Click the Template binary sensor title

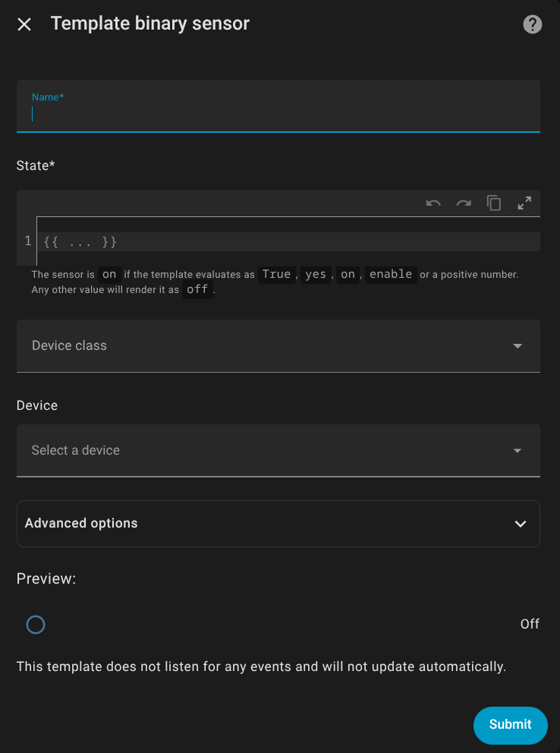coord(150,24)
